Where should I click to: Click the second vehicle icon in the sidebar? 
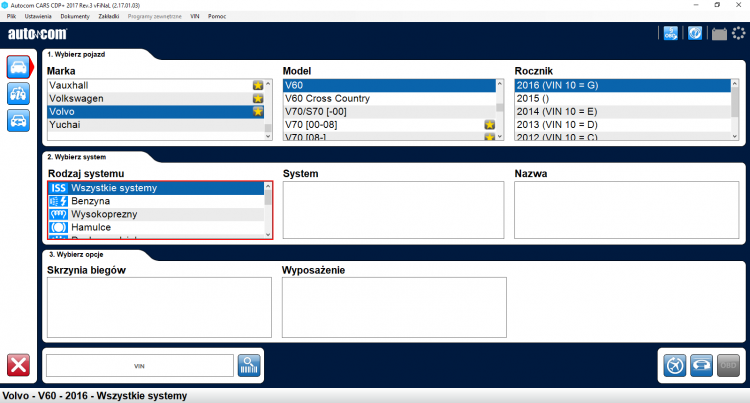[18, 94]
